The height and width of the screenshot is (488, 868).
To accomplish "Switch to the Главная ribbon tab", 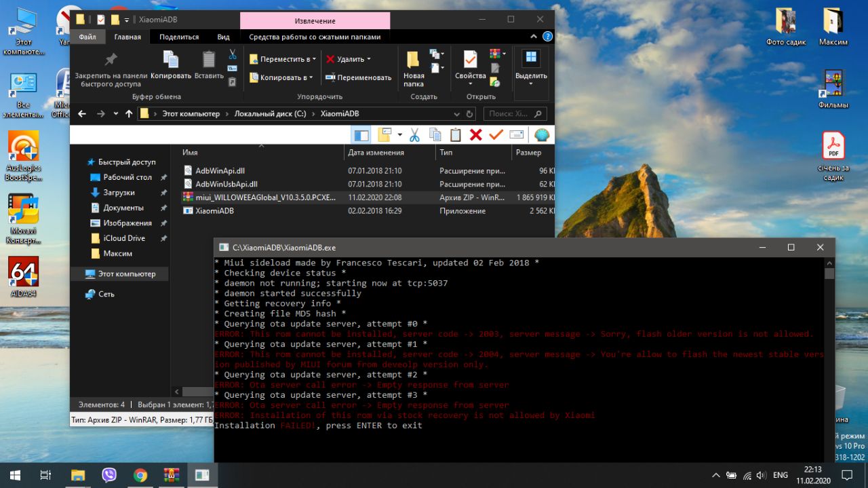I will pyautogui.click(x=127, y=37).
